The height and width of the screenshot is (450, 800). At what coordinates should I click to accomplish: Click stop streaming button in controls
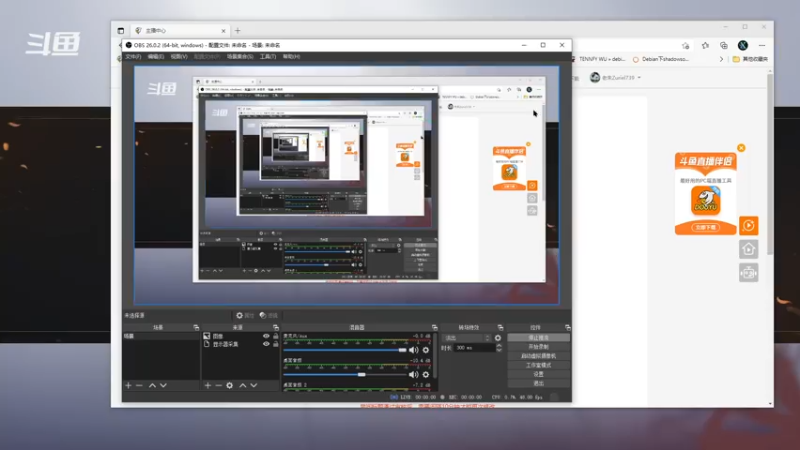click(538, 338)
